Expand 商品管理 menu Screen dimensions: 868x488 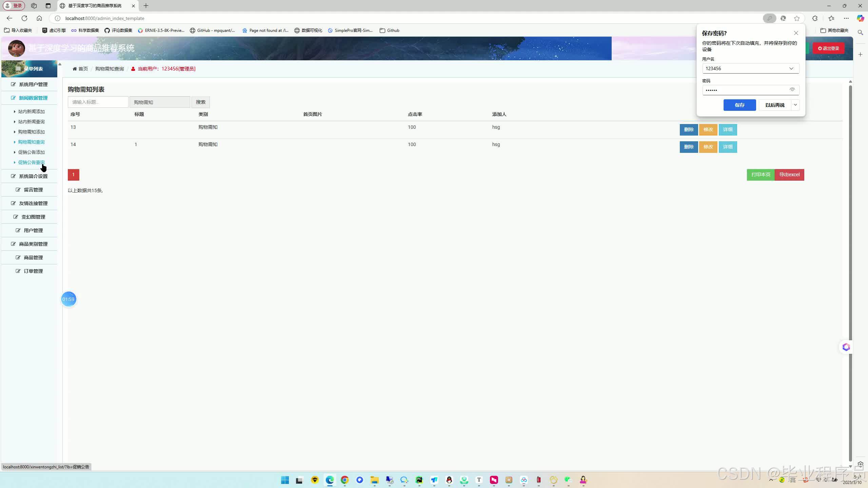(x=29, y=258)
